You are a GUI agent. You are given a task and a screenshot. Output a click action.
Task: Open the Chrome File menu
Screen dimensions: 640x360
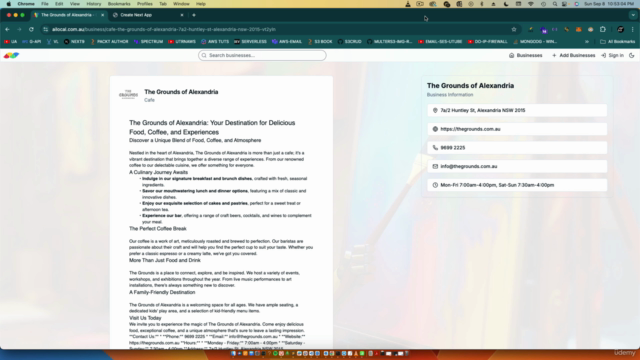[x=45, y=4]
